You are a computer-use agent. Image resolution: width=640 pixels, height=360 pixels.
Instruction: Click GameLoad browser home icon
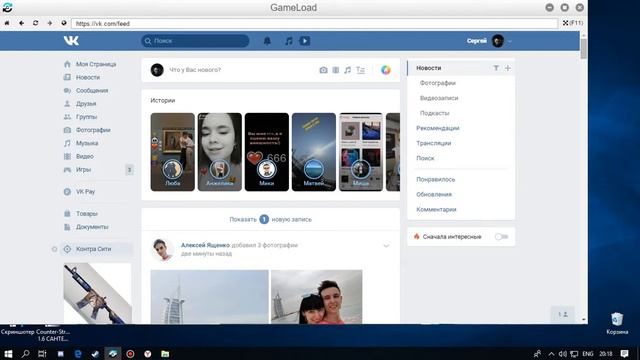pos(7,23)
